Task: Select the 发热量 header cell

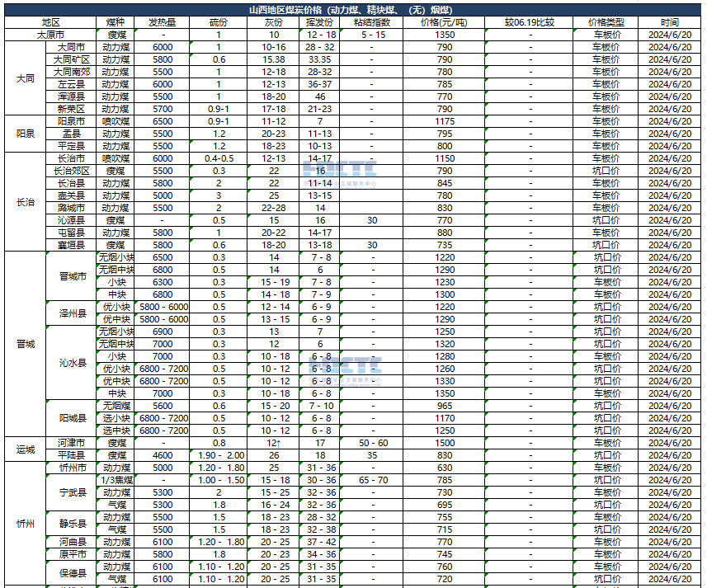Action: pos(163,22)
